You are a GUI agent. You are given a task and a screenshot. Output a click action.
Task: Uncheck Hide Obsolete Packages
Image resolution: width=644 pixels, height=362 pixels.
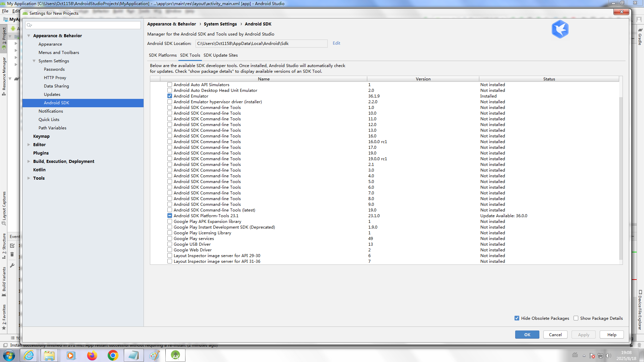(517, 318)
